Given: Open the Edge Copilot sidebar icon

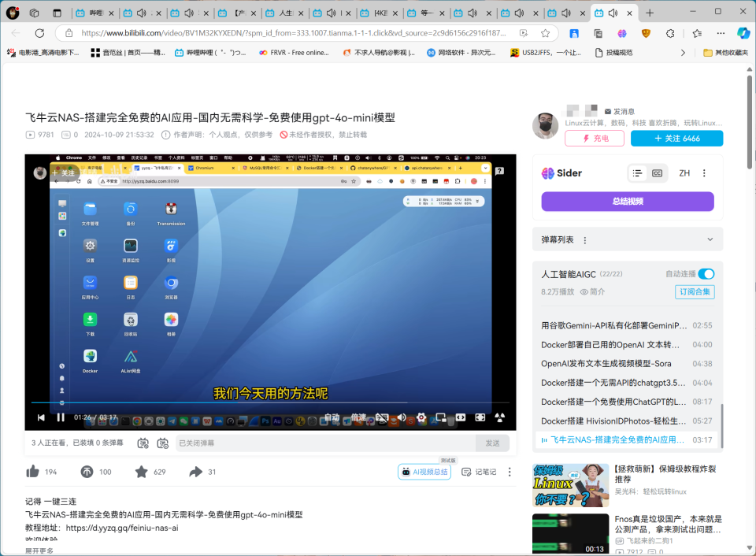Looking at the screenshot, I should (x=743, y=33).
